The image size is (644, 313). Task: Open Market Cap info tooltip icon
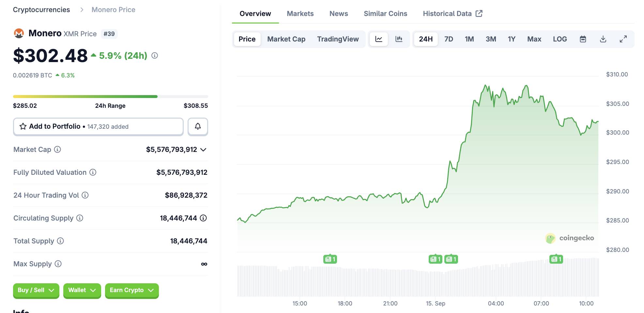coord(57,149)
